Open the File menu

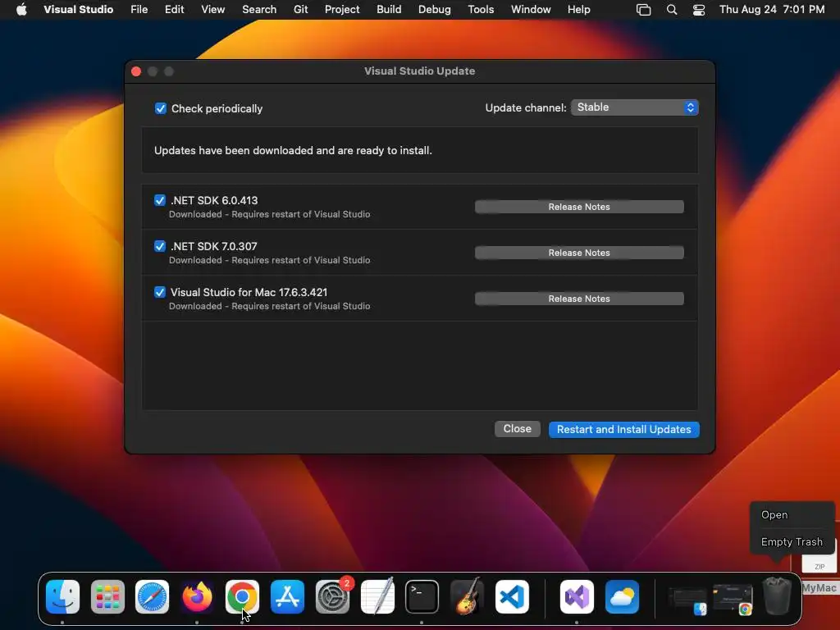[x=139, y=9]
